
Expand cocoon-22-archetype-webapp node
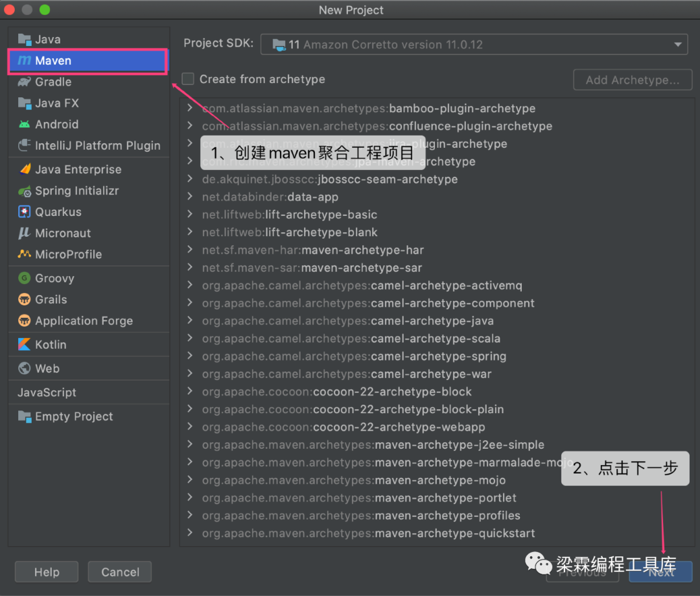point(190,426)
